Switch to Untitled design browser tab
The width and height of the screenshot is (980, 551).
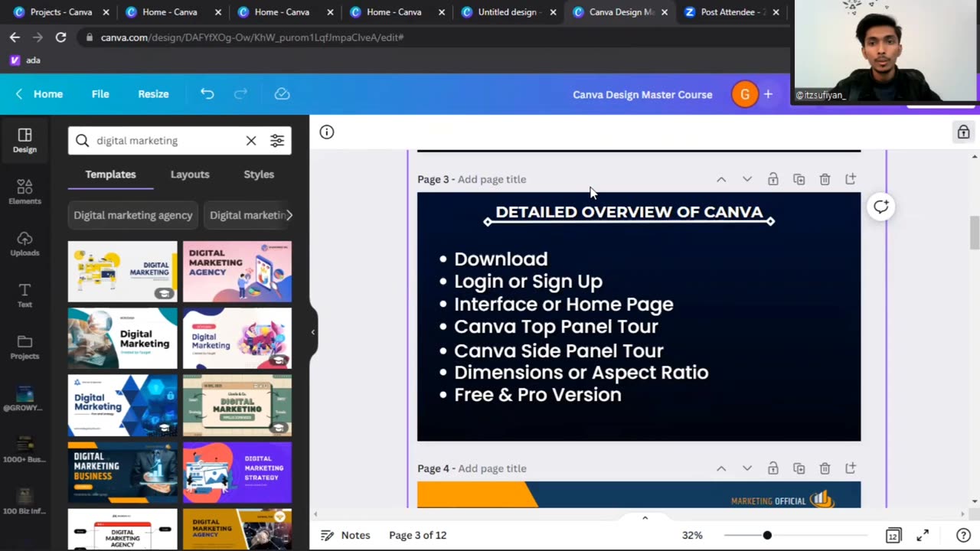pos(508,12)
